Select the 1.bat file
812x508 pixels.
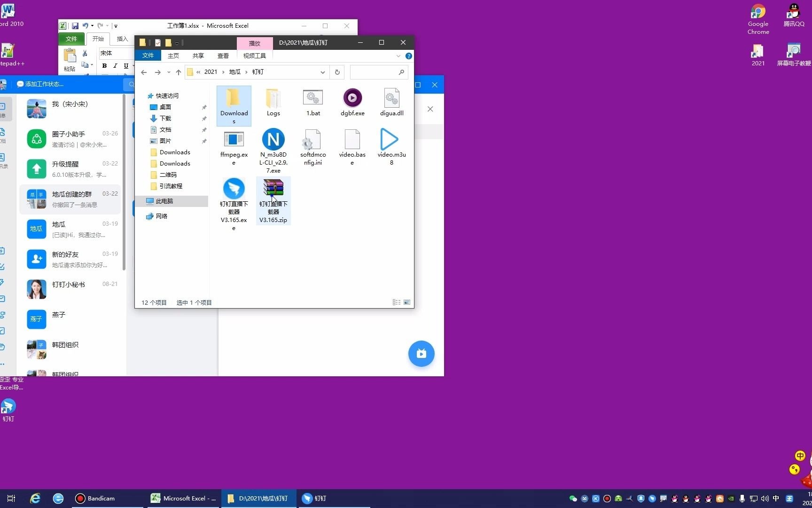click(x=313, y=103)
